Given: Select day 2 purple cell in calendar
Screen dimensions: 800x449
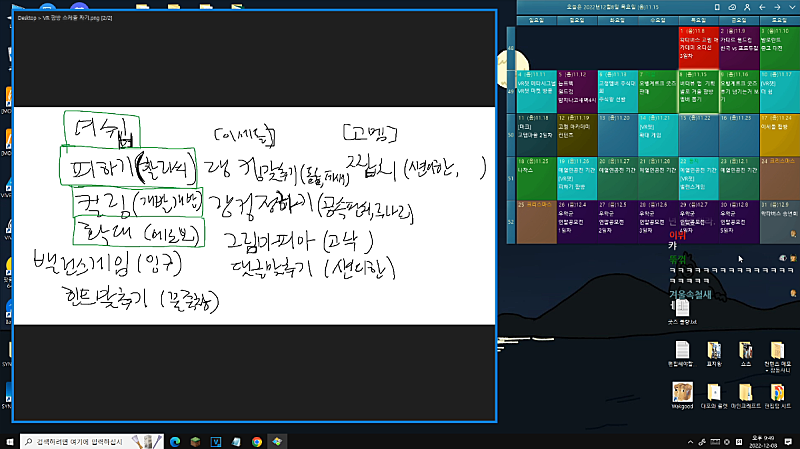Looking at the screenshot, I should pyautogui.click(x=739, y=48).
